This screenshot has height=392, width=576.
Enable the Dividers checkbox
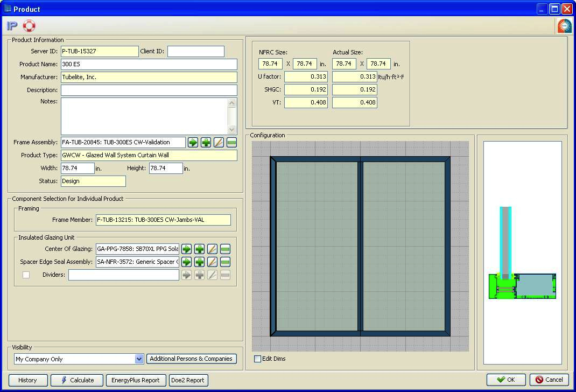pyautogui.click(x=26, y=275)
